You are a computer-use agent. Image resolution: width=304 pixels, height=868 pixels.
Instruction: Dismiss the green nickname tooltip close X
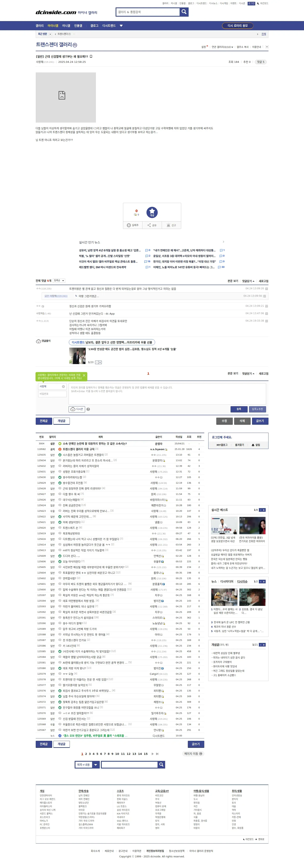(84, 375)
